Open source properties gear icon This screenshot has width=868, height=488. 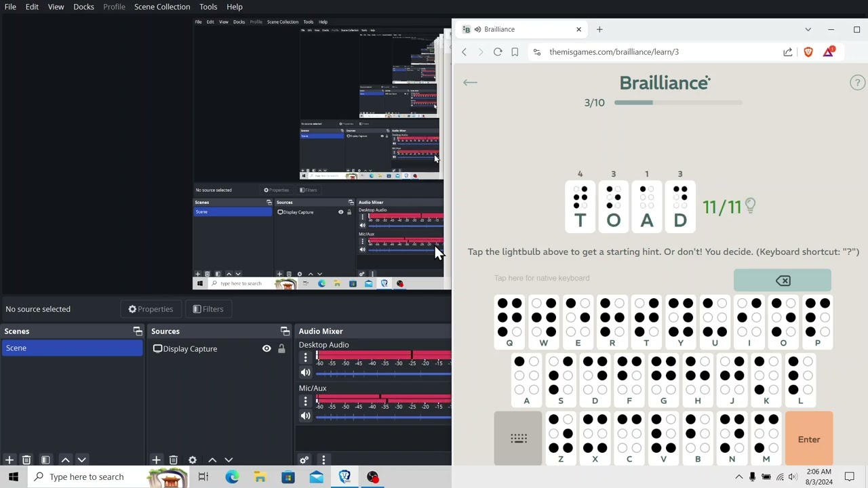point(193,460)
